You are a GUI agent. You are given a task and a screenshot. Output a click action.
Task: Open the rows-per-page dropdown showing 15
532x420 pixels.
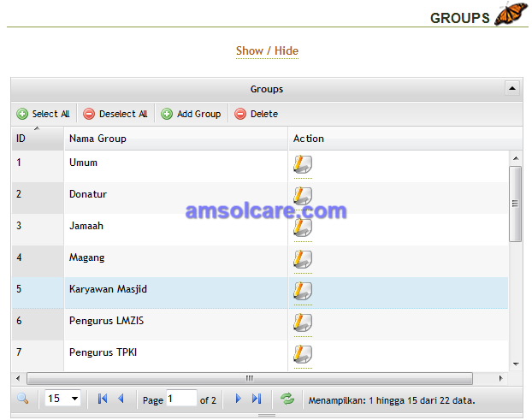coord(62,399)
